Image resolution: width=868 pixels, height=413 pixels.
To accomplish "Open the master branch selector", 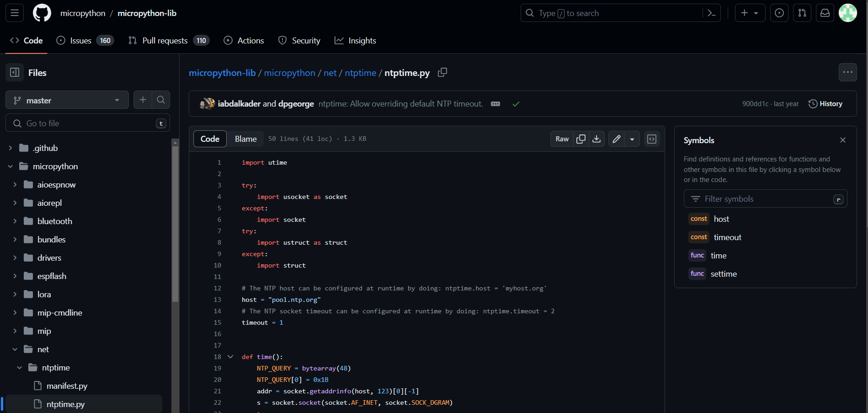I will click(x=67, y=100).
